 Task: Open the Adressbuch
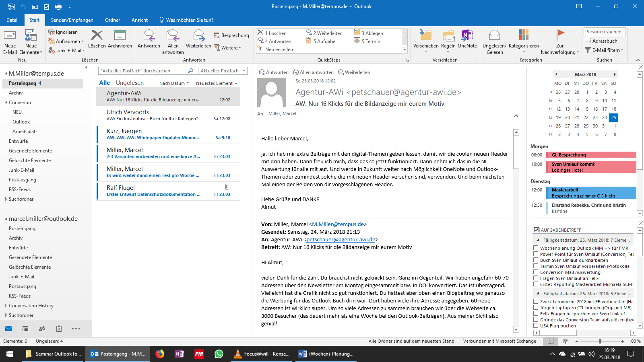click(601, 41)
